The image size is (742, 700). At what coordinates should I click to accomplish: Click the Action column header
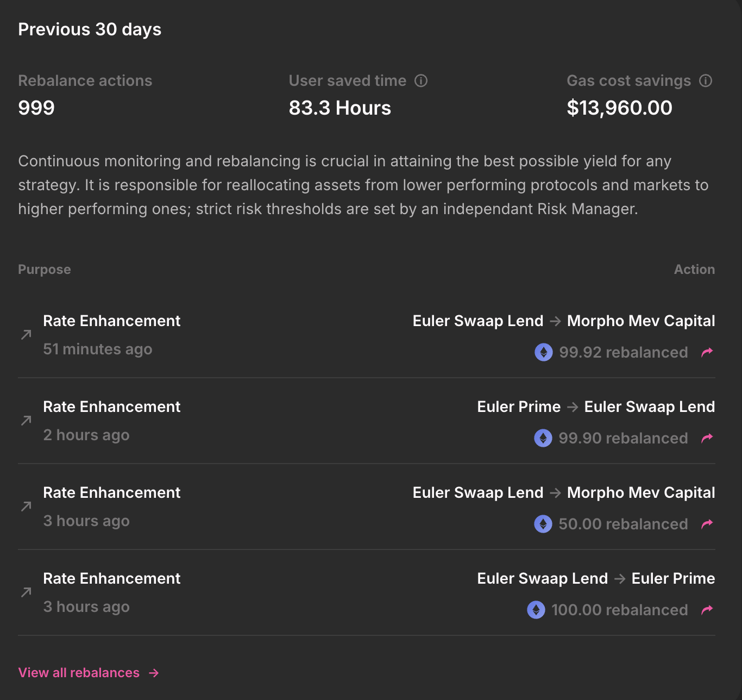point(694,270)
